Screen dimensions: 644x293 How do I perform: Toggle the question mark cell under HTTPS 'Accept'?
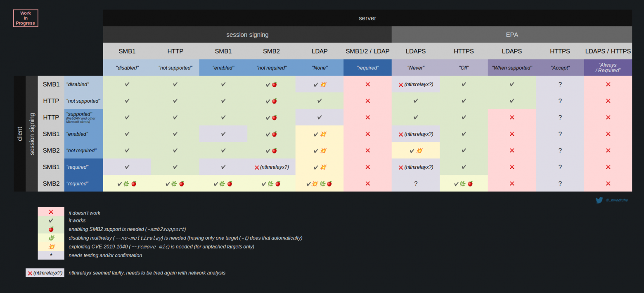point(560,84)
